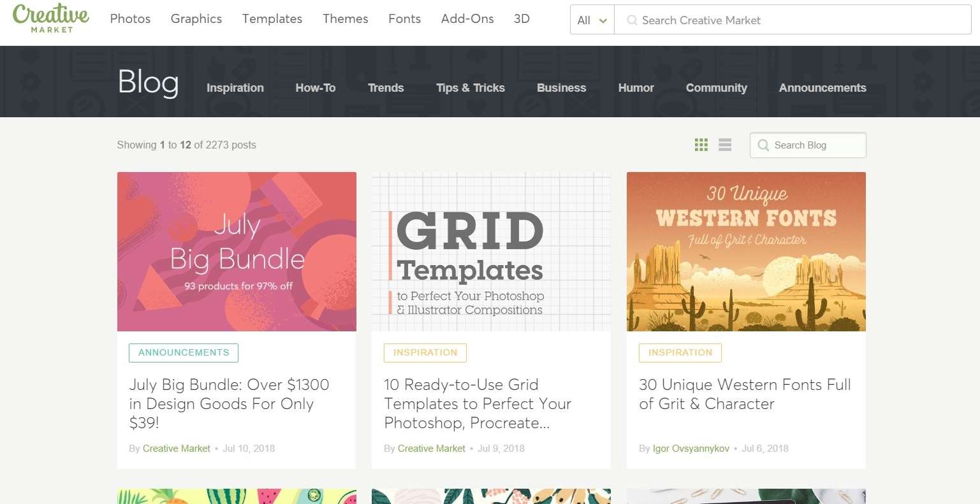The image size is (980, 504).
Task: Go to the Blog heading link
Action: pos(148,83)
